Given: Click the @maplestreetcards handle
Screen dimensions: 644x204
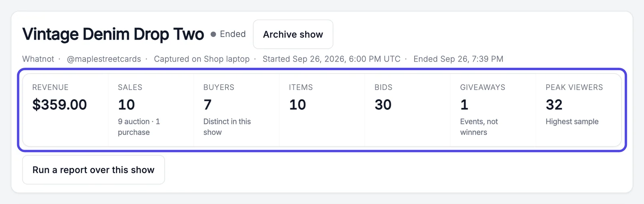Looking at the screenshot, I should click(x=104, y=59).
